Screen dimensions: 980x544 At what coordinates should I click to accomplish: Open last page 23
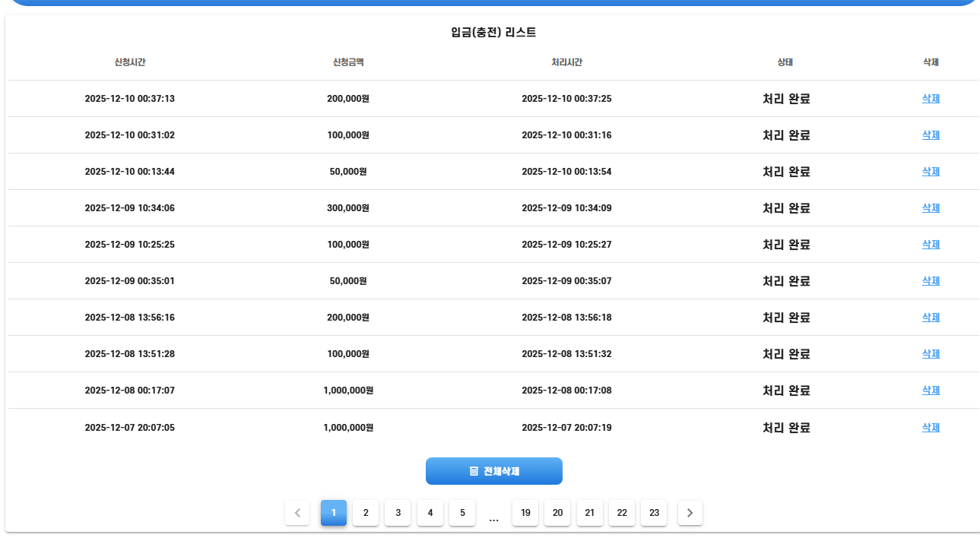click(654, 513)
